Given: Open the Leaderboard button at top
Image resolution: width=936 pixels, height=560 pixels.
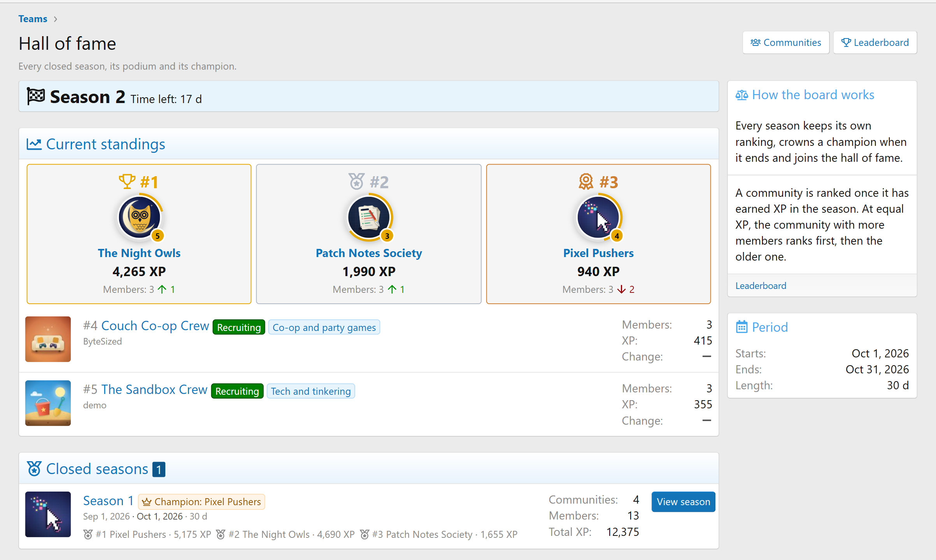Looking at the screenshot, I should [x=875, y=42].
